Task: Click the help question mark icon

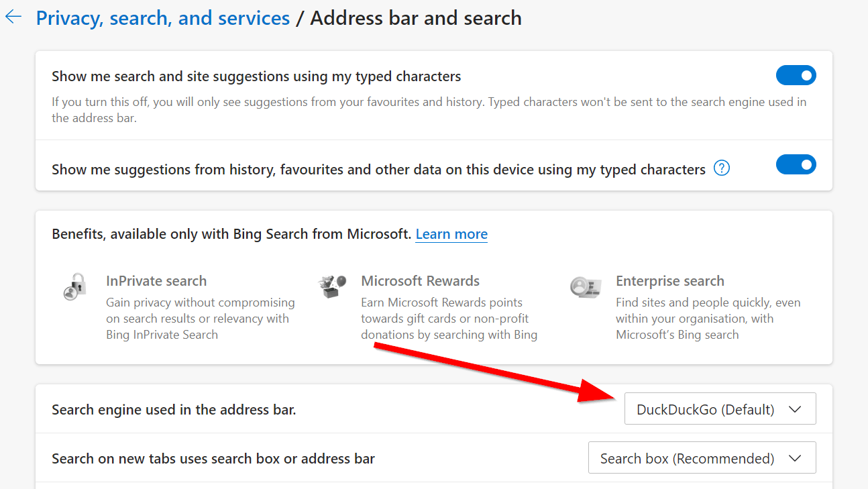Action: click(x=722, y=168)
